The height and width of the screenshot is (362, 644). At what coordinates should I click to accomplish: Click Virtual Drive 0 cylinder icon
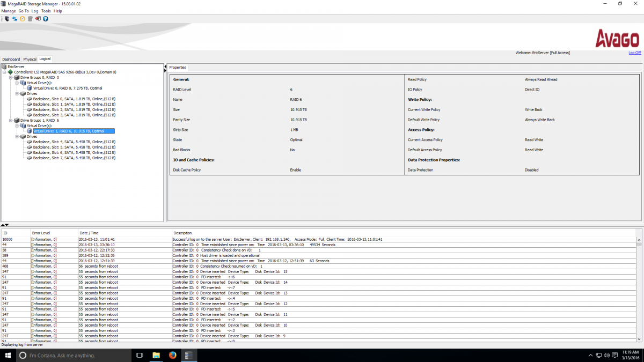(30, 88)
